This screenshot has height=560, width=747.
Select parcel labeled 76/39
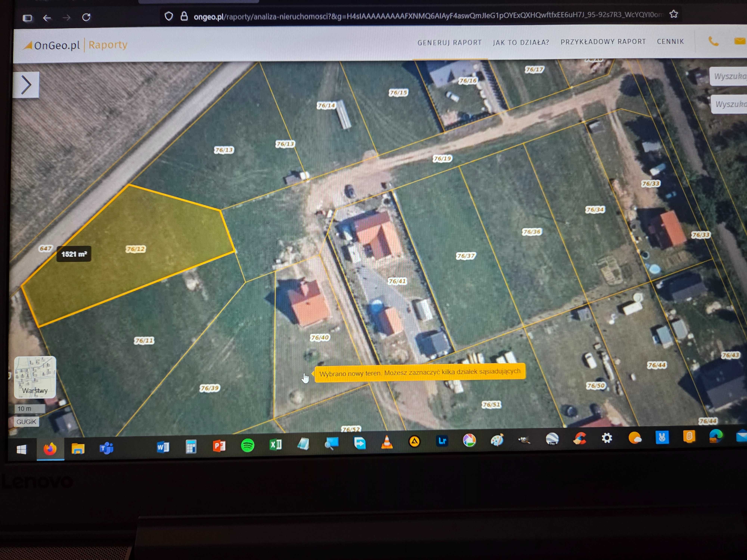[209, 388]
